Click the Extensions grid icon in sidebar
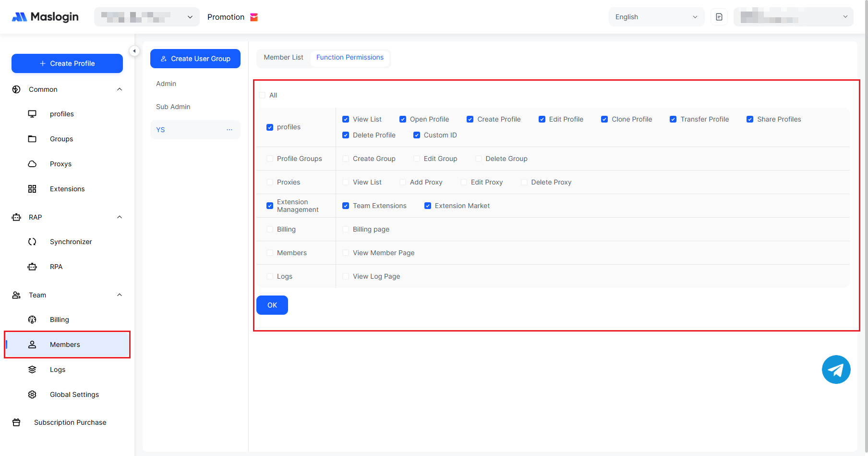Image resolution: width=868 pixels, height=456 pixels. 32,189
